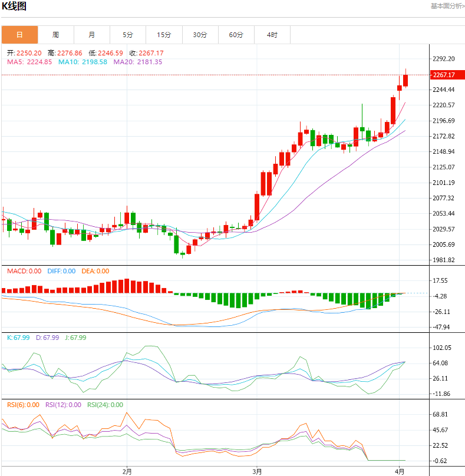The height and width of the screenshot is (476, 465).
Task: Select the 30分 timeframe tab
Action: point(200,35)
